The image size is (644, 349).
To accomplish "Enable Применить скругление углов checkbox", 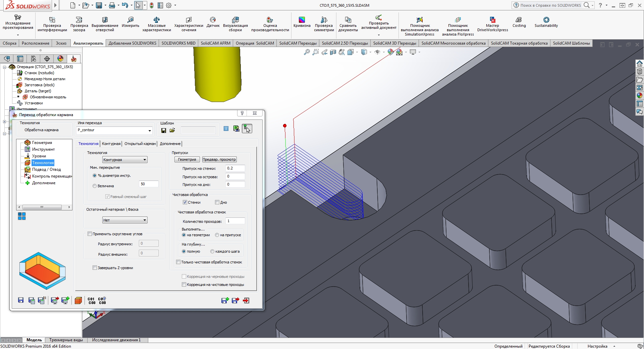I will 90,234.
